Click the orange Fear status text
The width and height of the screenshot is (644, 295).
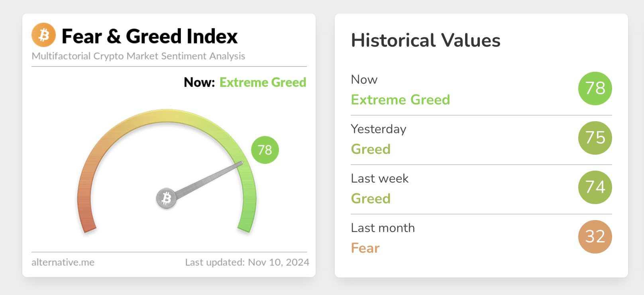click(x=365, y=248)
